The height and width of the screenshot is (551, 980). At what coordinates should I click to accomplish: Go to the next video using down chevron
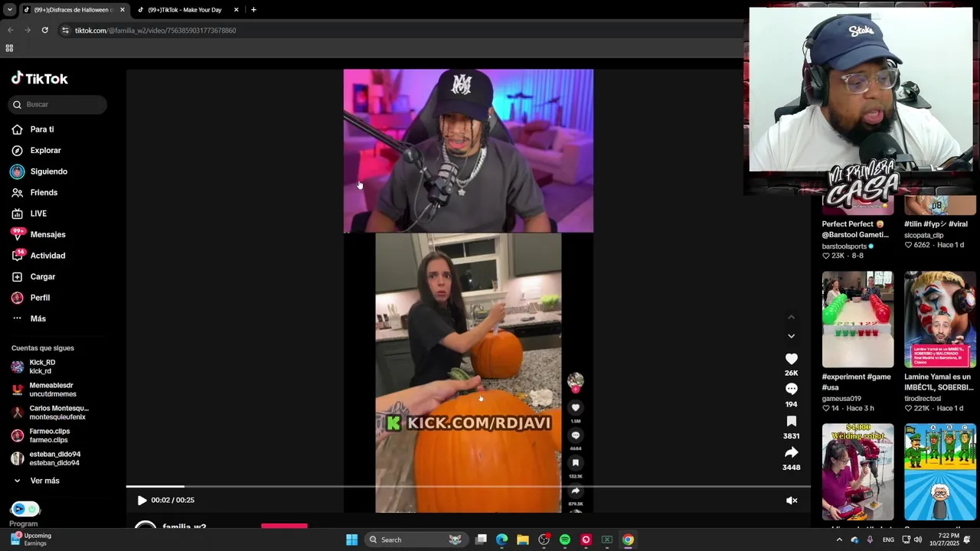click(791, 336)
